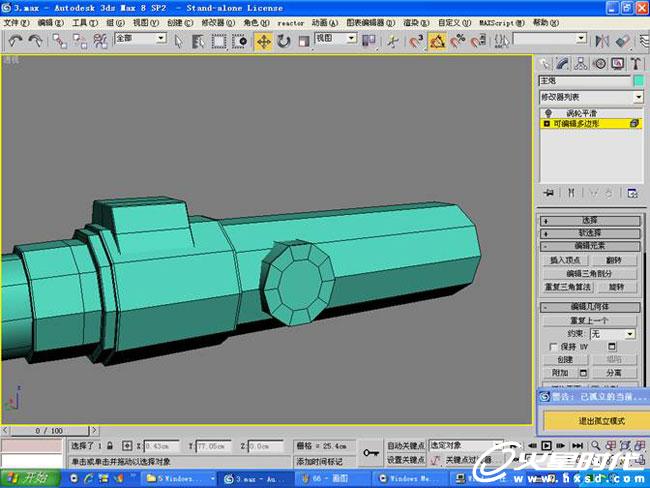Switch to the Utilities command panel tab
The width and height of the screenshot is (650, 488).
636,63
